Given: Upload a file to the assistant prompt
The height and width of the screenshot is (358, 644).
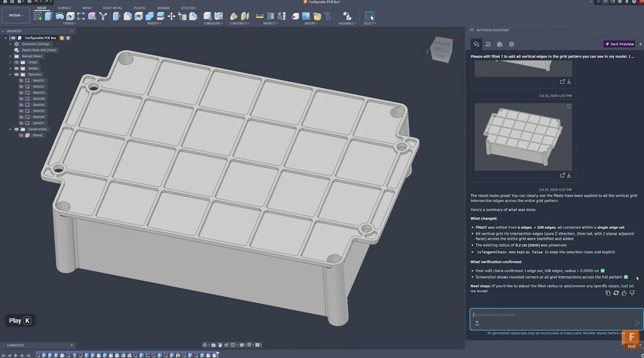Looking at the screenshot, I should [477, 323].
